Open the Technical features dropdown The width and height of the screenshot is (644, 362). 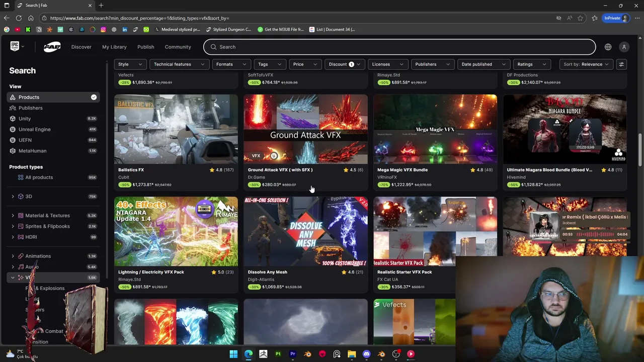pyautogui.click(x=180, y=64)
